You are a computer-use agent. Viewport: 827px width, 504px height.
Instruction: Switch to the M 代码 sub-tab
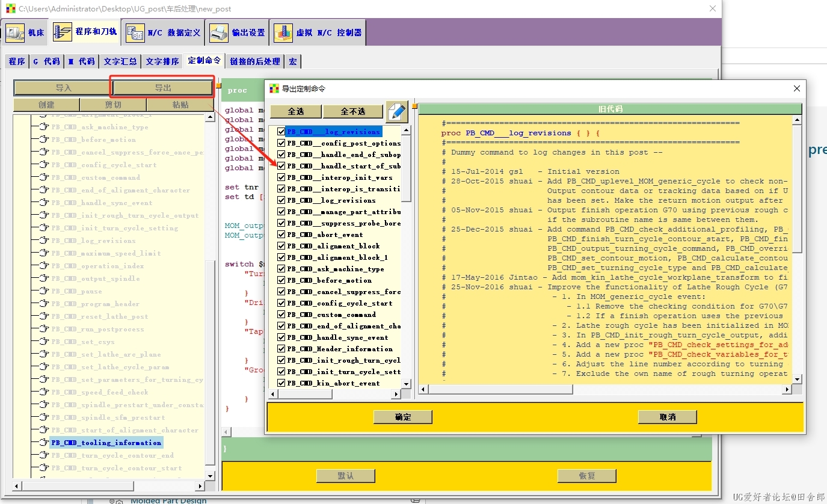(81, 61)
